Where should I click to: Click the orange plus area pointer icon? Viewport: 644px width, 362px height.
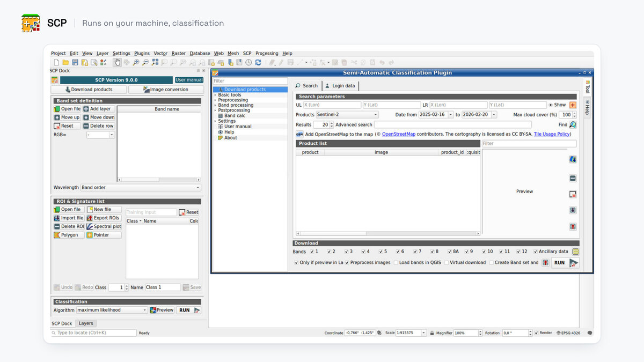[x=573, y=105]
